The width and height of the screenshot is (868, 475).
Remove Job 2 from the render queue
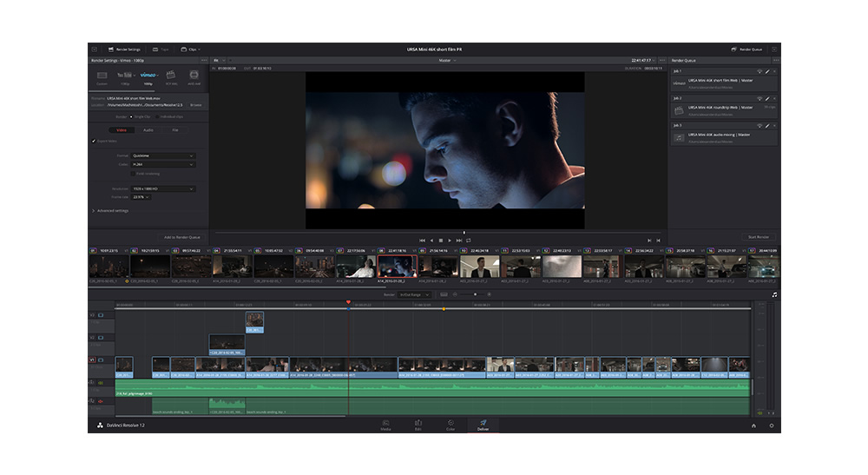click(774, 99)
